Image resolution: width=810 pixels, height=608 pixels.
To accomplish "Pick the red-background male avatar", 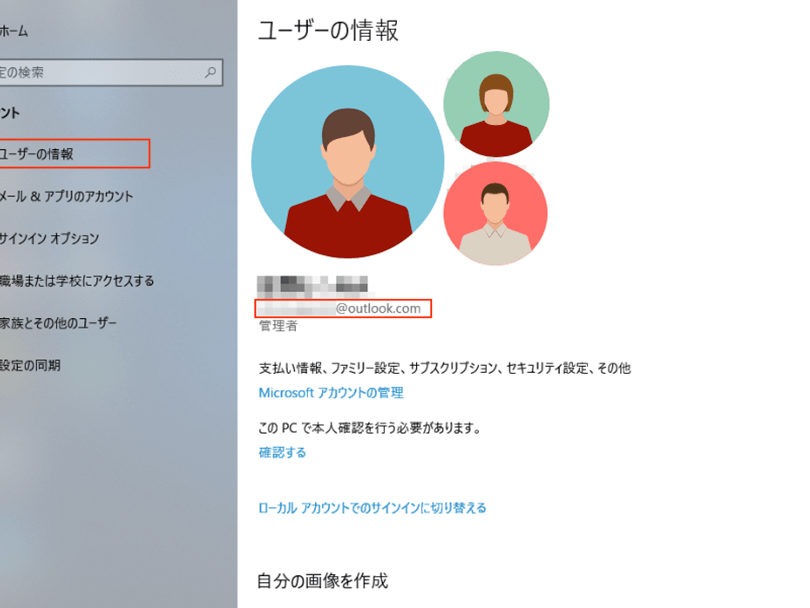I will (495, 214).
